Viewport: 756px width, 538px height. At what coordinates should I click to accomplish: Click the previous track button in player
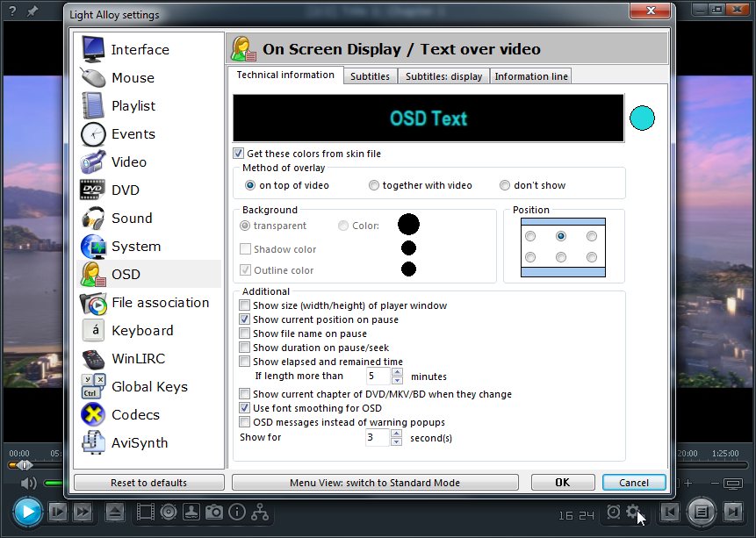coord(670,512)
